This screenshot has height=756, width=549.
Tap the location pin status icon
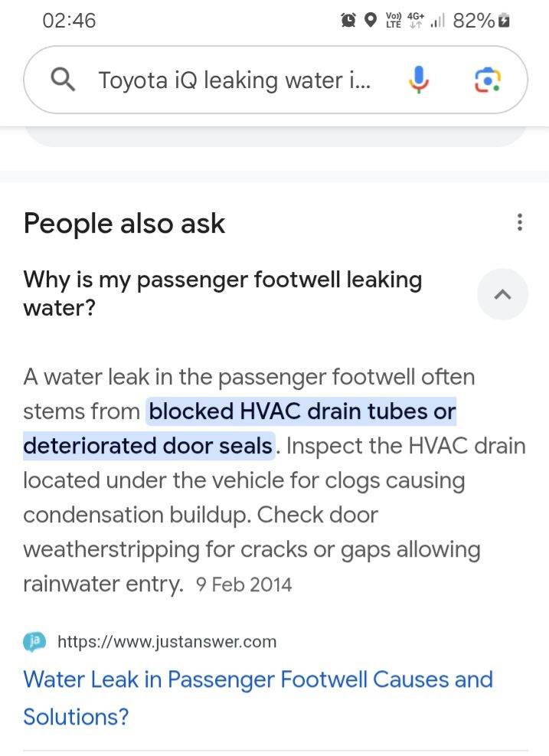point(370,21)
